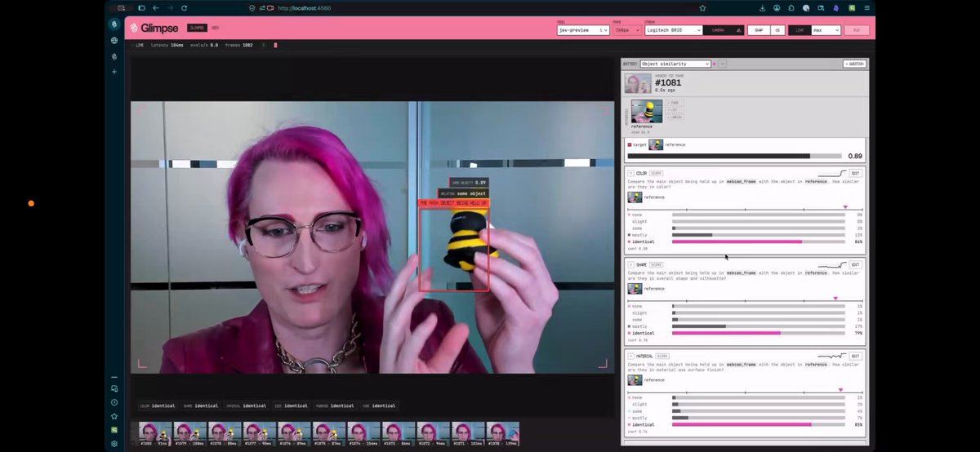Open the browser hamburger menu
The image size is (980, 452).
[x=866, y=7]
